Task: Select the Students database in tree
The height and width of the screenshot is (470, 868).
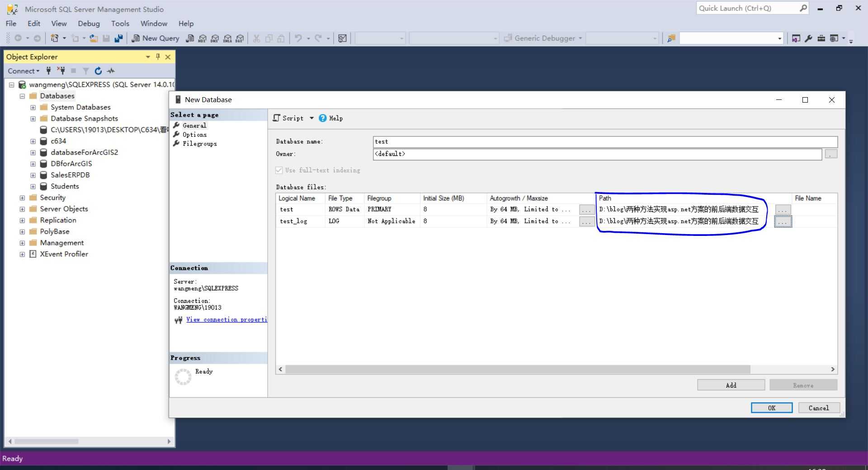Action: click(65, 186)
